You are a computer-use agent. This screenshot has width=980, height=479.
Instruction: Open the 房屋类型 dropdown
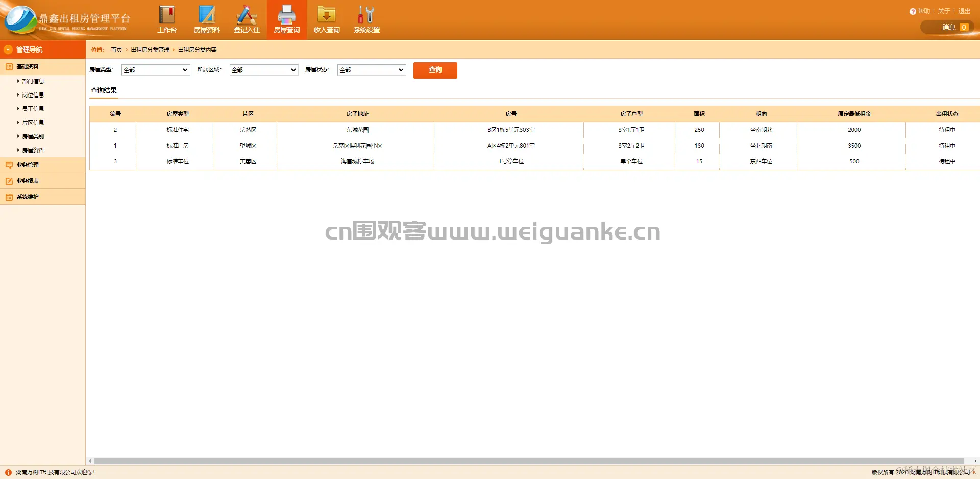[x=156, y=70]
